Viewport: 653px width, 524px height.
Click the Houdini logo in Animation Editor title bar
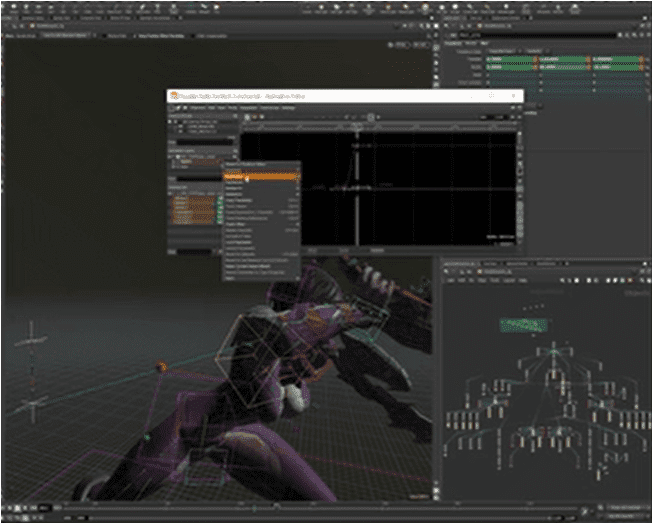pyautogui.click(x=173, y=96)
